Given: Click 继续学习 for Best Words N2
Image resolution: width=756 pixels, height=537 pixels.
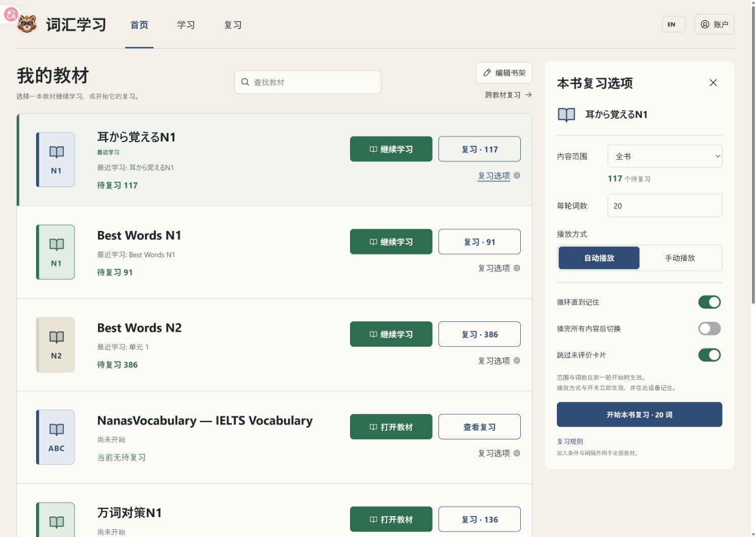Looking at the screenshot, I should click(391, 334).
